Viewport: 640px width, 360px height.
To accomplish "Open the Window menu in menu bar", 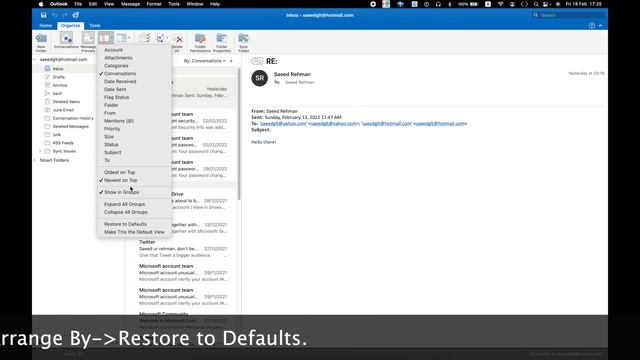I will click(x=195, y=4).
